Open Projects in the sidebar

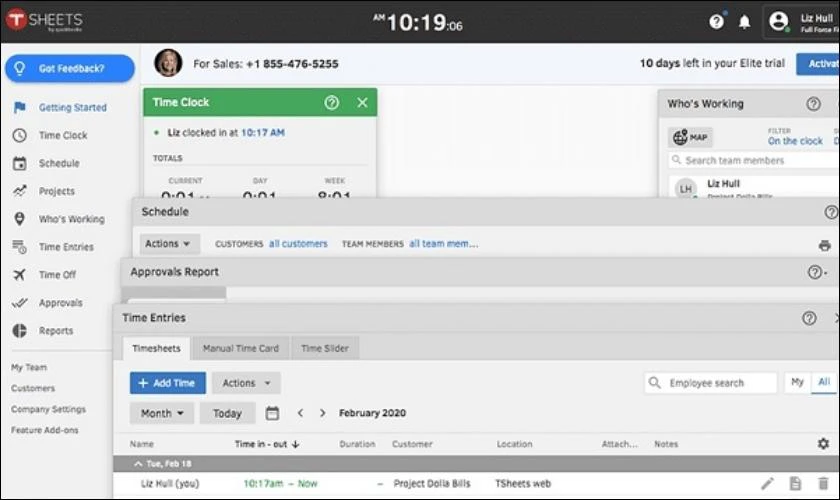56,191
